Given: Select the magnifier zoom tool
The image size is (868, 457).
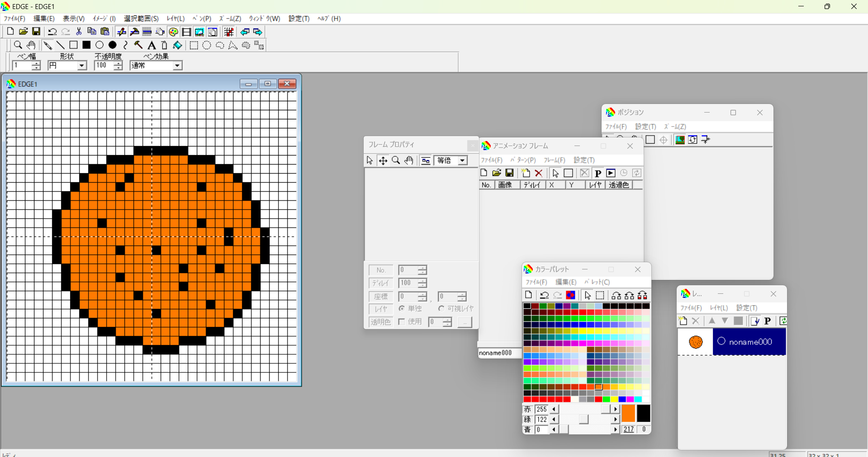Looking at the screenshot, I should pos(18,45).
